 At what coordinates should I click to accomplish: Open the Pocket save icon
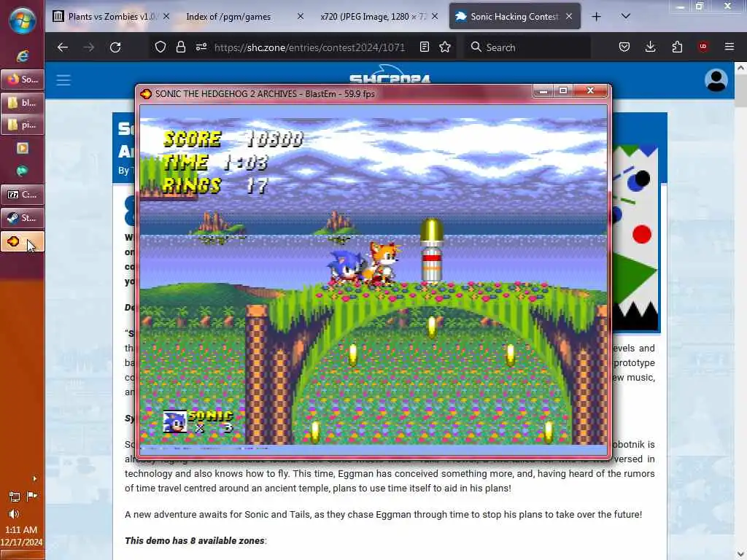tap(624, 47)
